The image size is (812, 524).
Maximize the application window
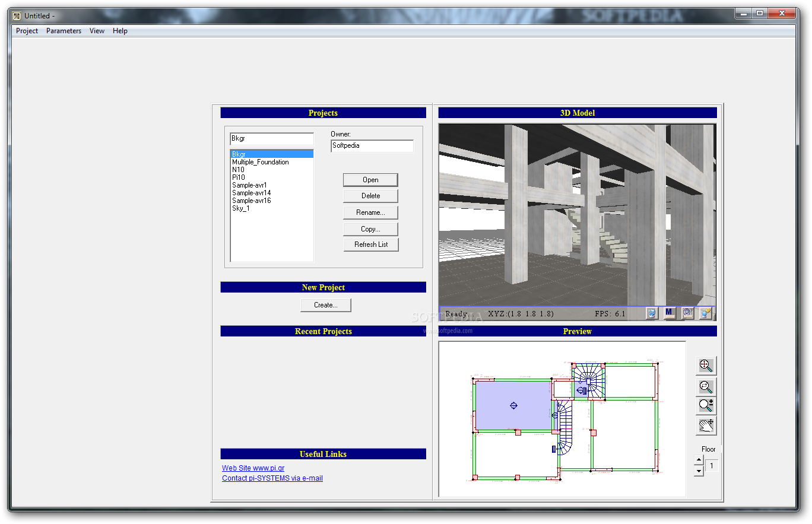(759, 13)
